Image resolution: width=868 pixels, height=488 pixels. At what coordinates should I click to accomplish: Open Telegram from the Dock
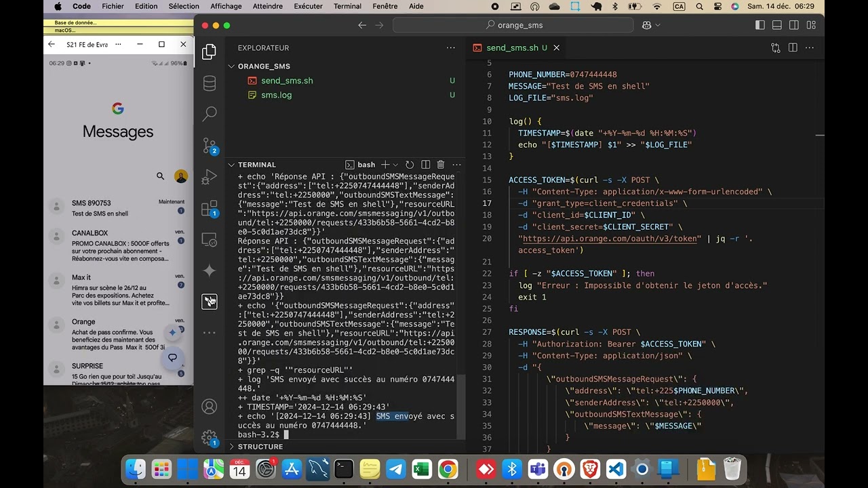[395, 469]
